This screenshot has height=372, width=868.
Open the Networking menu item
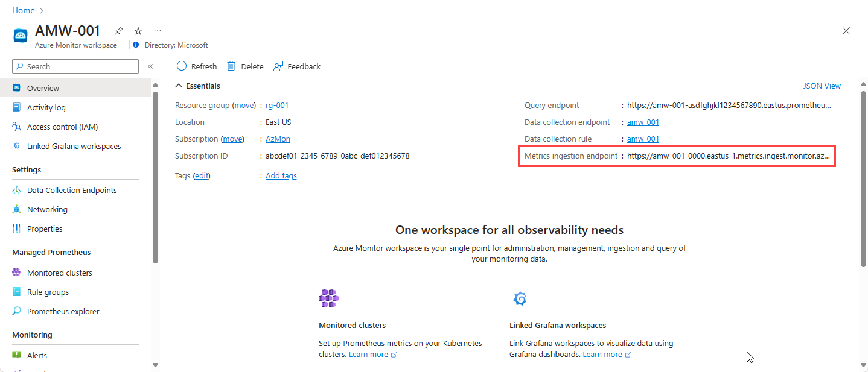75,209
